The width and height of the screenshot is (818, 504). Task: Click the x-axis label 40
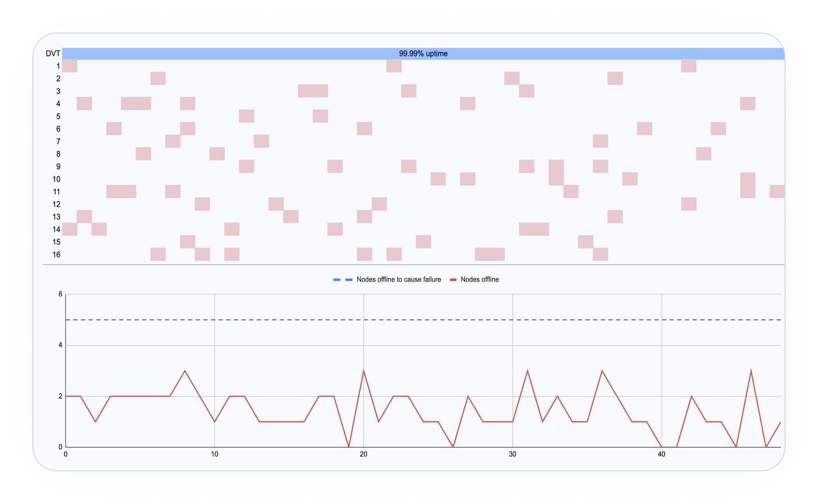[661, 454]
